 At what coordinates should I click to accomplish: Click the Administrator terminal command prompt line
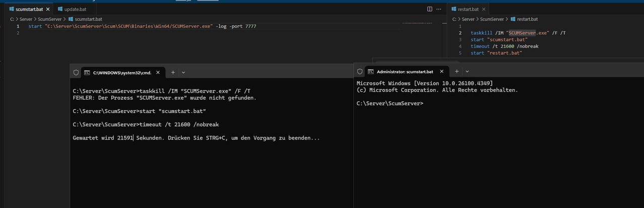[390, 103]
